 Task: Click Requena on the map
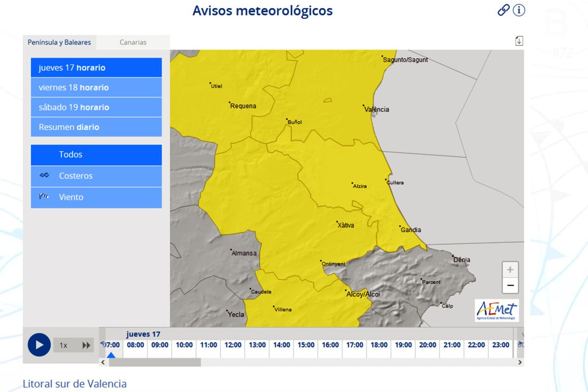243,106
